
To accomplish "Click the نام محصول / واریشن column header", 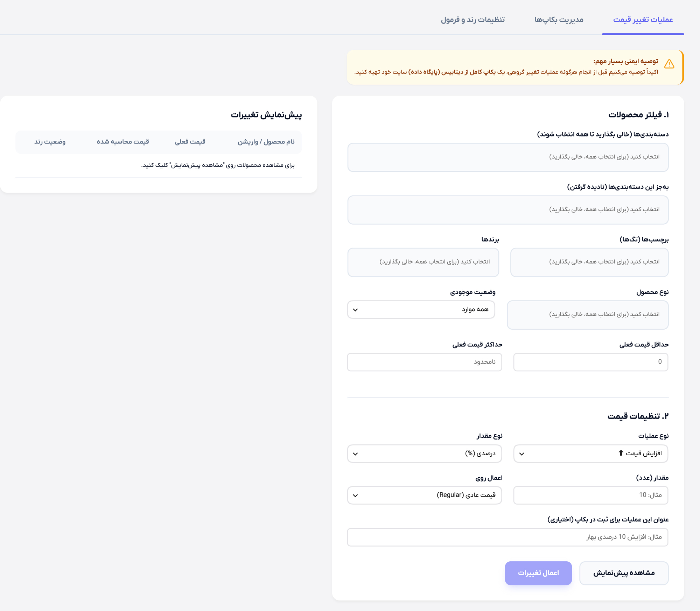I will click(266, 142).
